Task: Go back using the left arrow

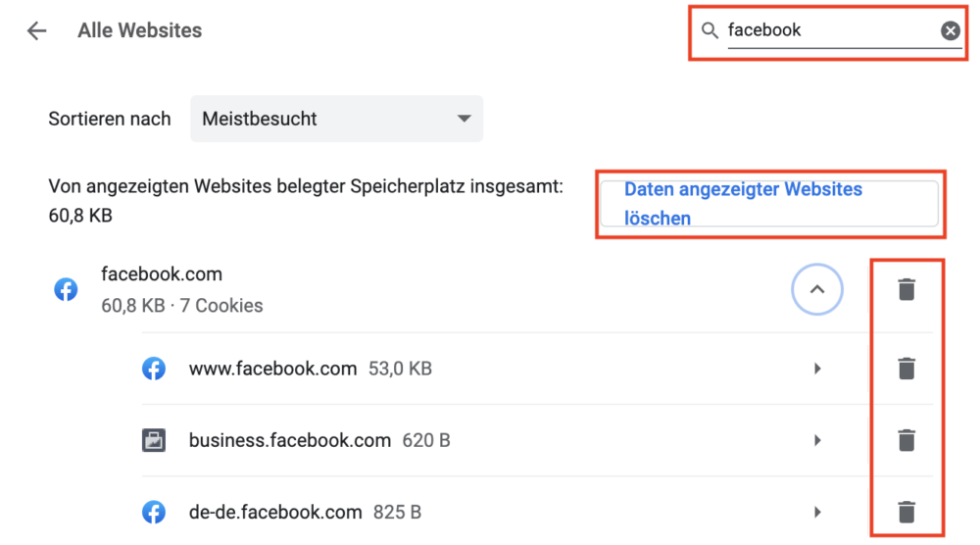Action: click(x=37, y=30)
